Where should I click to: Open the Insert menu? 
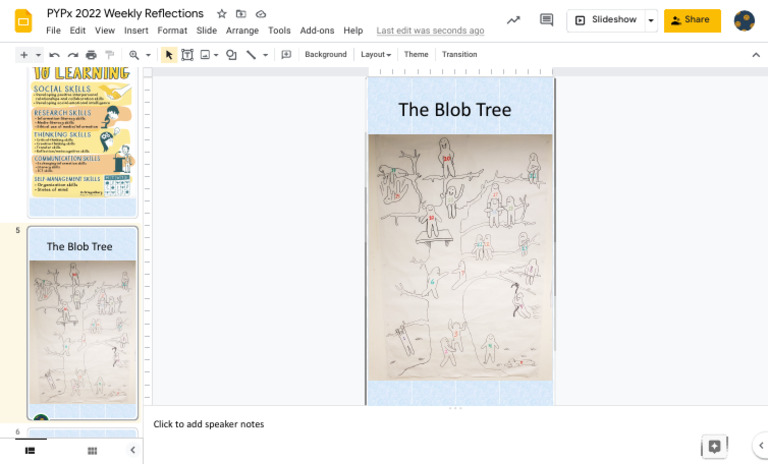pyautogui.click(x=136, y=30)
